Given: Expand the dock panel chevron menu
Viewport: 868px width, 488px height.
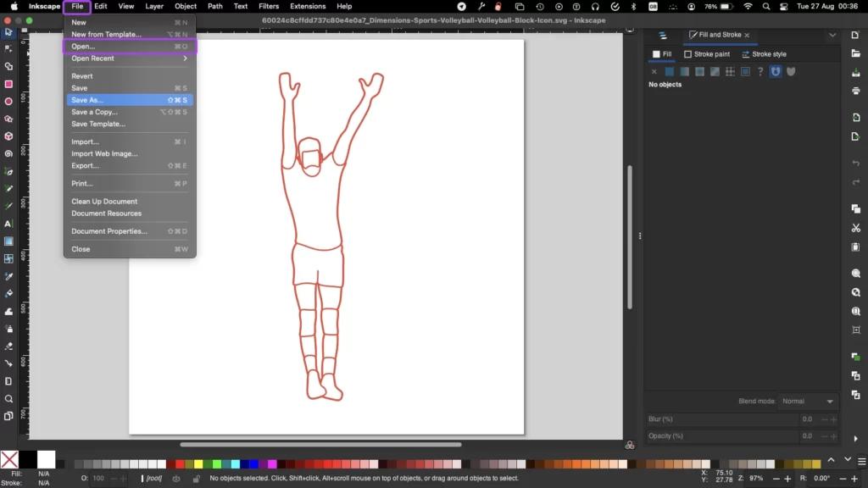Looking at the screenshot, I should (832, 35).
